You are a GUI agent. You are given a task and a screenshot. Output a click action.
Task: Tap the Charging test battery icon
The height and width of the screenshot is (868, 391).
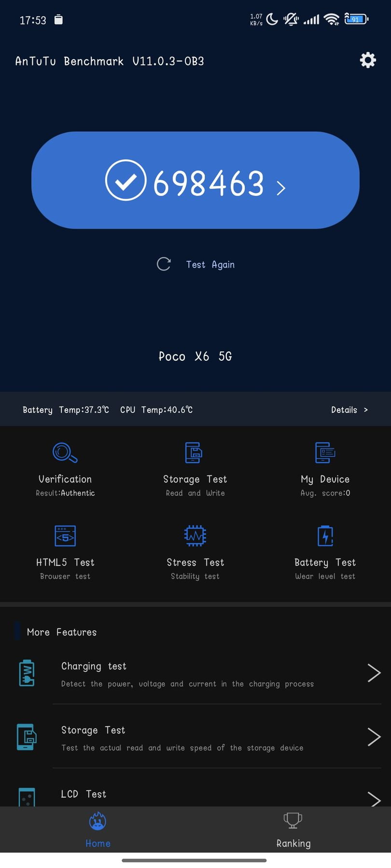coord(27,673)
